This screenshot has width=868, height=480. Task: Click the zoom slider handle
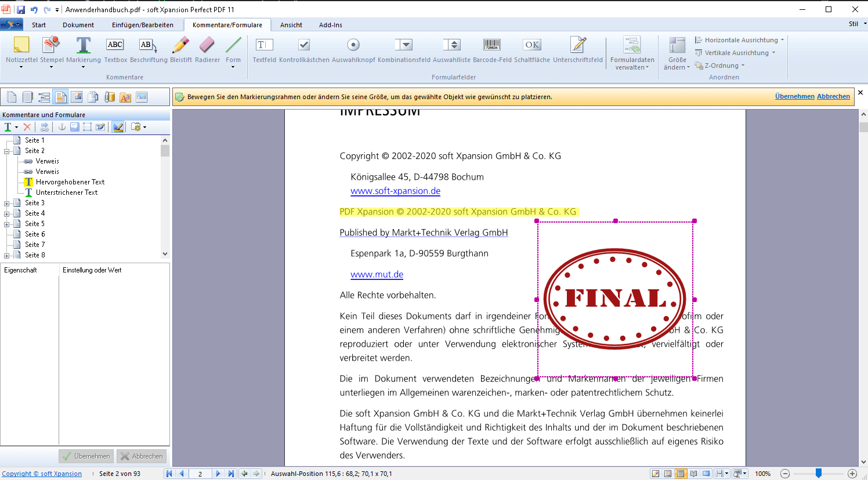[x=819, y=474]
